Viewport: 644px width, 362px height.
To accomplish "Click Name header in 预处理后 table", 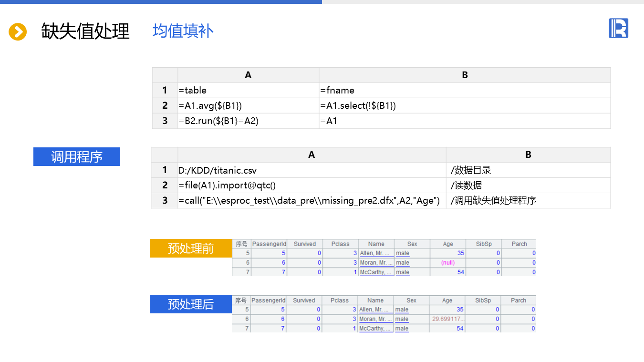I will 375,300.
